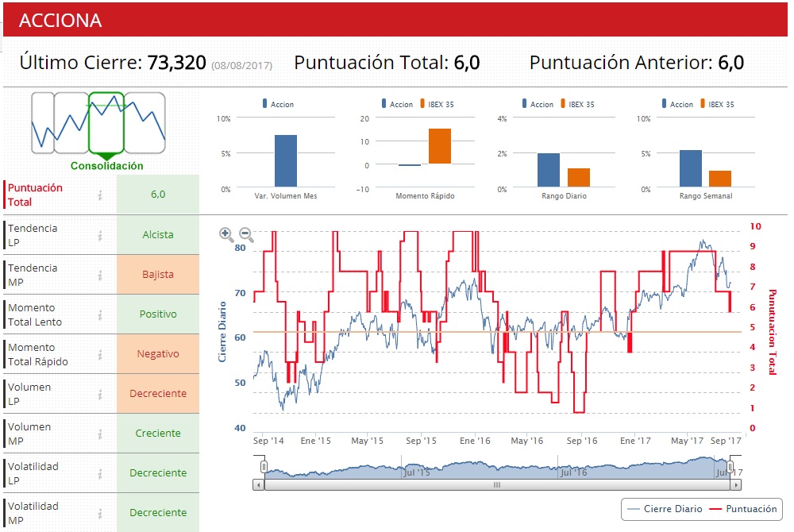Click the Var. Volumen Mes chart label
Image resolution: width=794 pixels, height=532 pixels.
click(x=286, y=196)
